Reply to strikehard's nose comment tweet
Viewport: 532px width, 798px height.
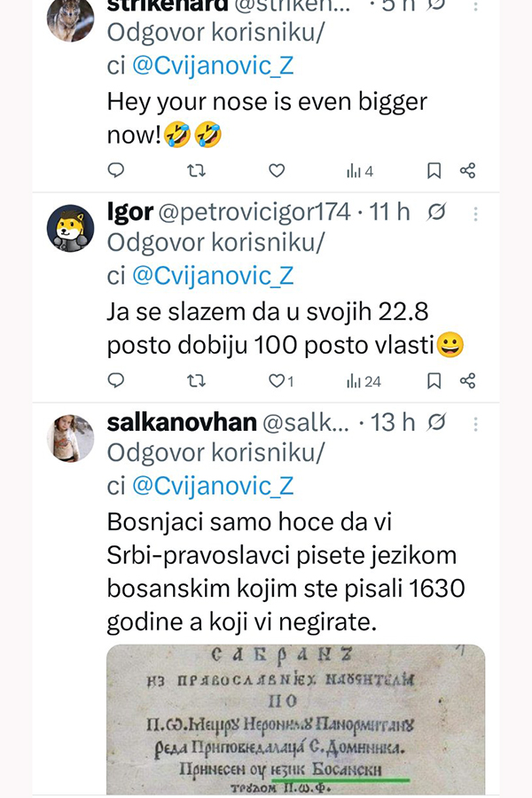[116, 170]
